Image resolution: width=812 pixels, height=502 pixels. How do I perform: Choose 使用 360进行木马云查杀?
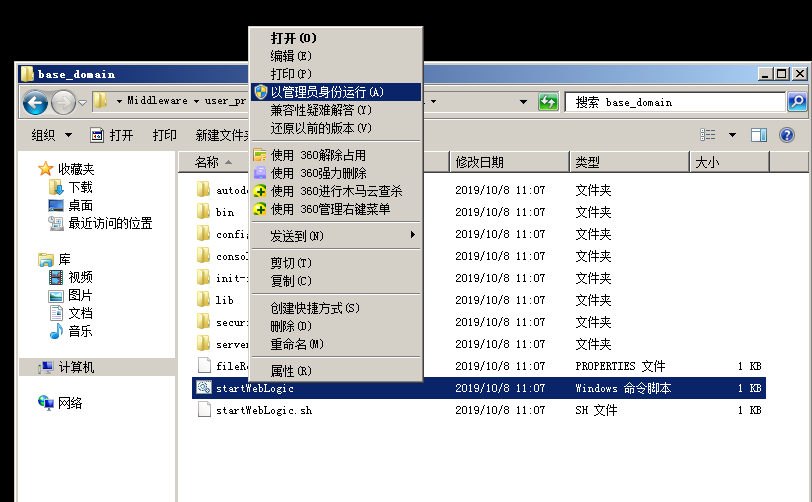tap(336, 191)
